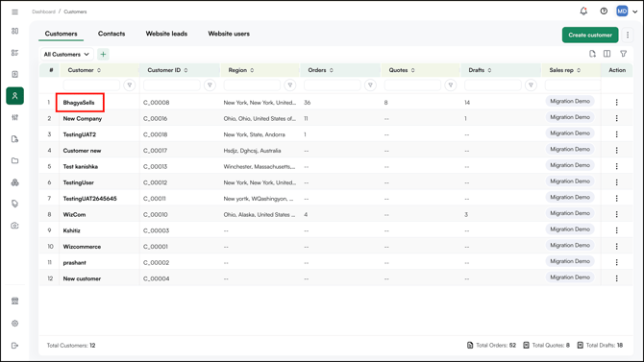644x362 pixels.
Task: Open the gear settings sidebar icon
Action: (14, 324)
